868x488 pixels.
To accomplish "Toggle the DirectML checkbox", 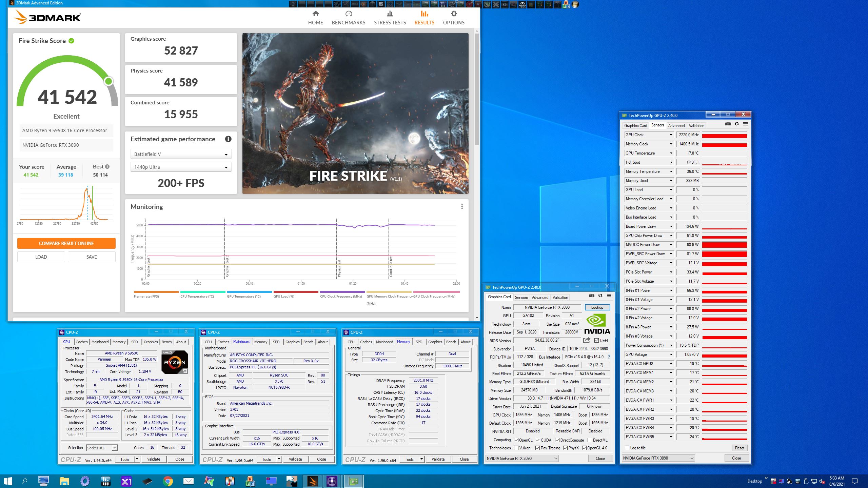I will (x=590, y=440).
